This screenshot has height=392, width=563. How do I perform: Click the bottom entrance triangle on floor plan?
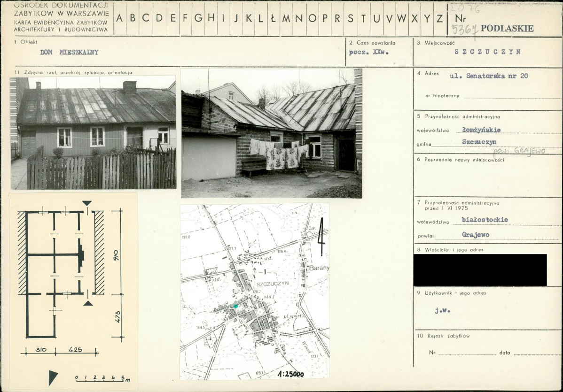(88, 303)
